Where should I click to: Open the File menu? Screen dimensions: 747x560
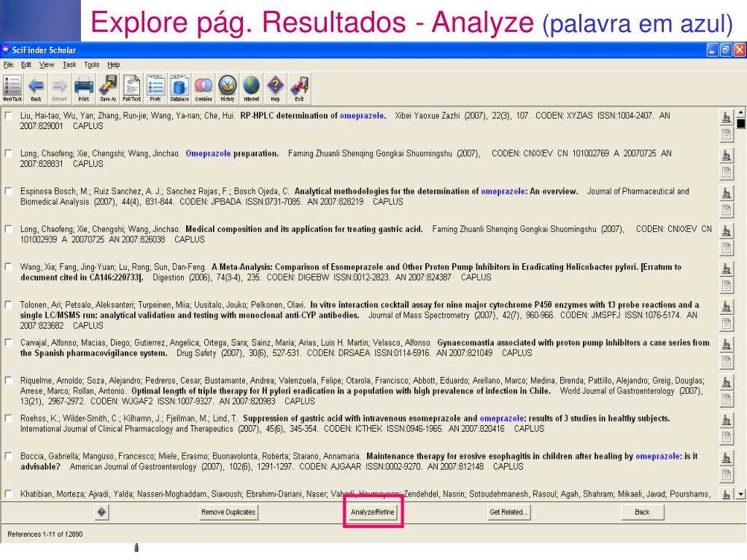(x=8, y=65)
